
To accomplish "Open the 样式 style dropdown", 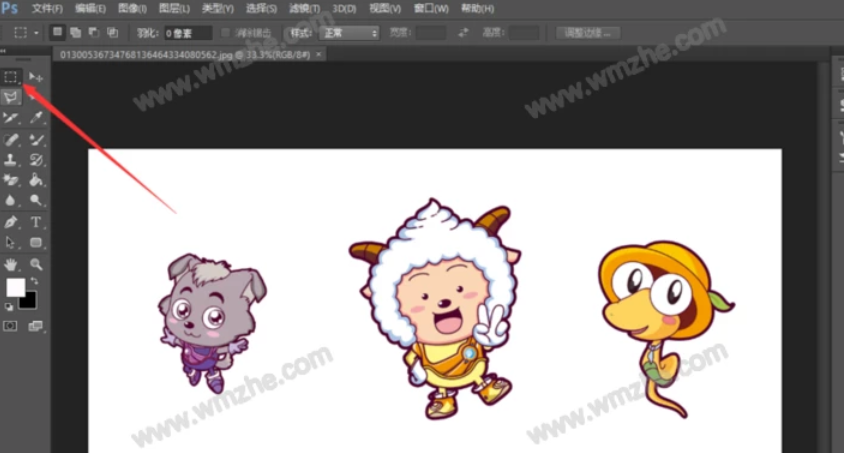I will tap(349, 33).
